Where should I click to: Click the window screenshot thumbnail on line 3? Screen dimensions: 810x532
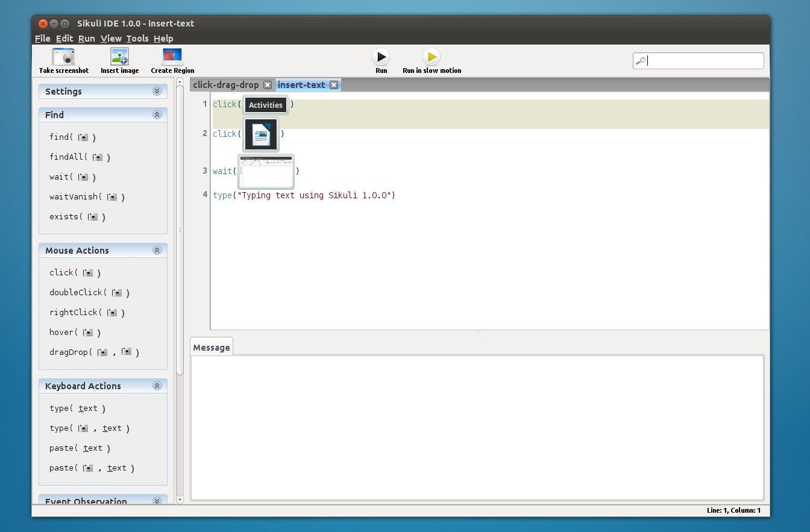click(266, 171)
